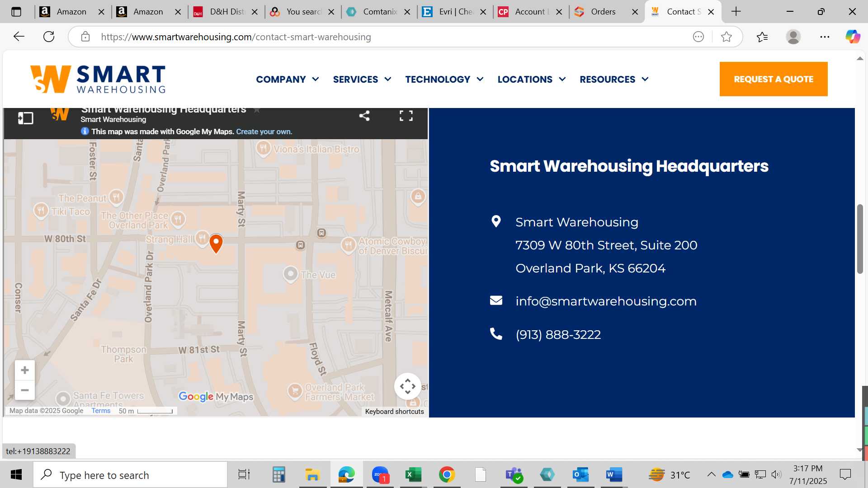Toggle the map legend panel
The width and height of the screenshot is (868, 488).
coord(26,118)
